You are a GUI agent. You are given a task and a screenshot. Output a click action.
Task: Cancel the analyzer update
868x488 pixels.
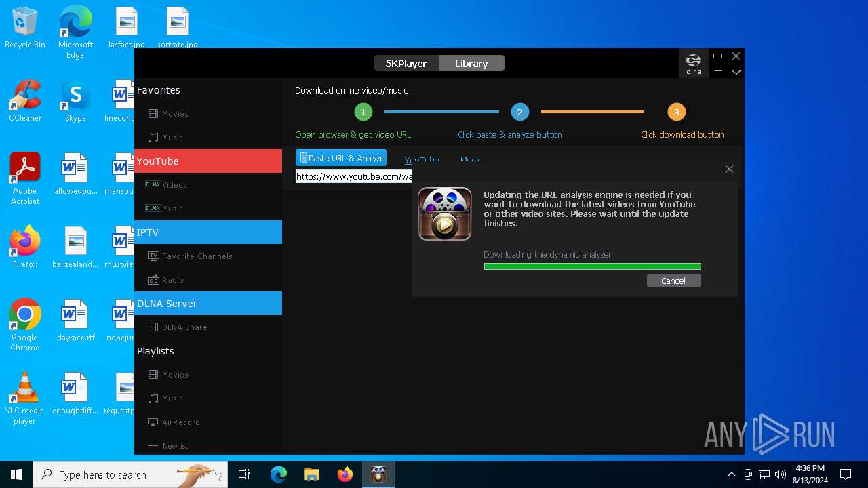coord(673,281)
